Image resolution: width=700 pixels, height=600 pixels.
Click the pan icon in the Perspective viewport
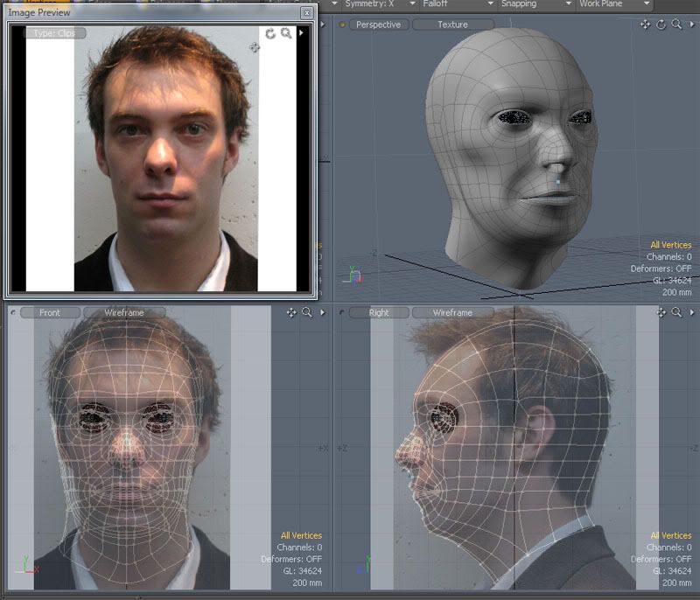coord(646,24)
